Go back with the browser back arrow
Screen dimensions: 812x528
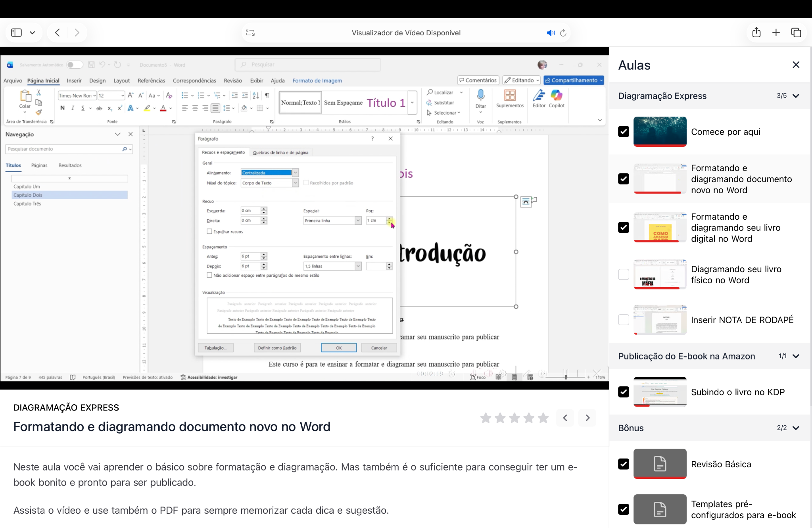58,33
